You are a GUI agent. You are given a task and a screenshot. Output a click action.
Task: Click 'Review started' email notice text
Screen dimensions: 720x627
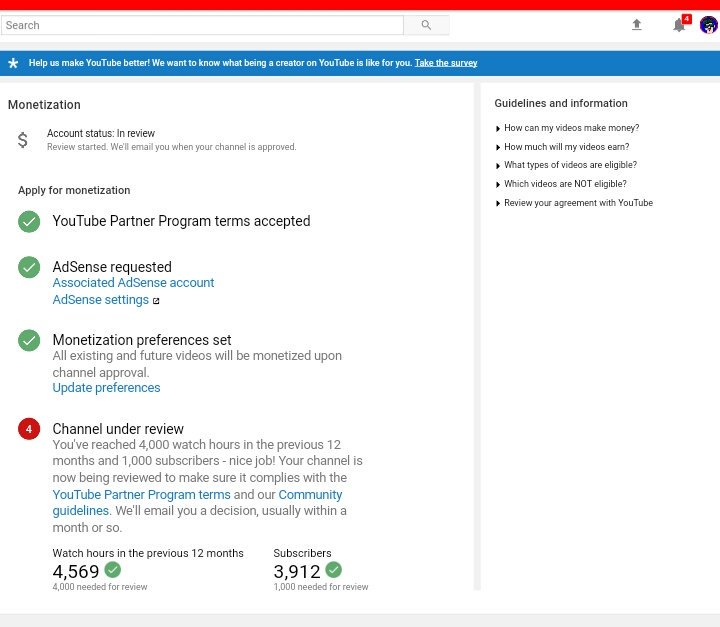[x=172, y=147]
